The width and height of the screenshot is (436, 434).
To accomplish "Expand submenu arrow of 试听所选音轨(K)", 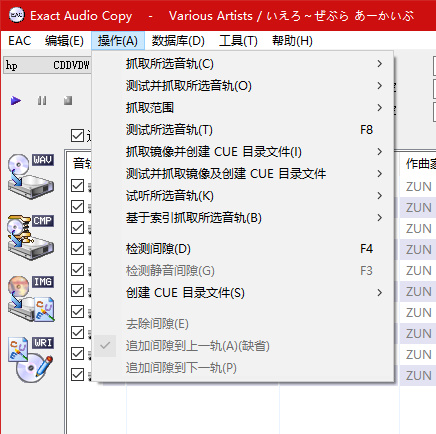I will (379, 196).
